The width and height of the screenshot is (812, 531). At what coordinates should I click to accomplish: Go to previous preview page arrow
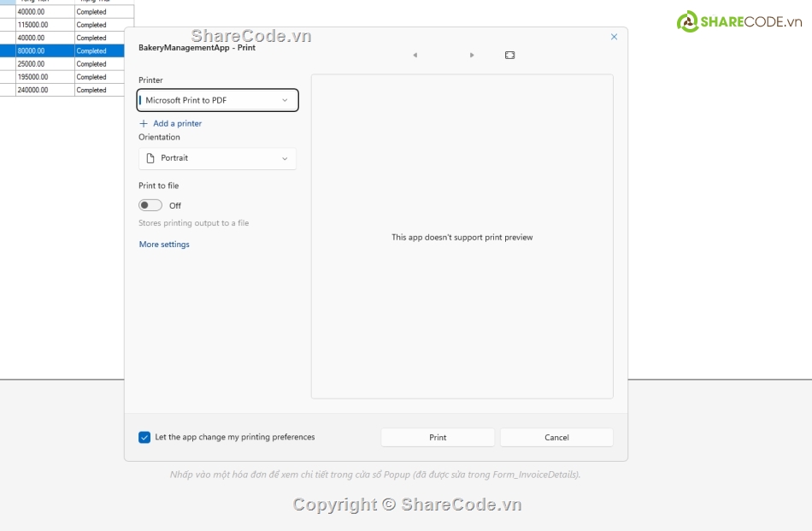pos(415,56)
